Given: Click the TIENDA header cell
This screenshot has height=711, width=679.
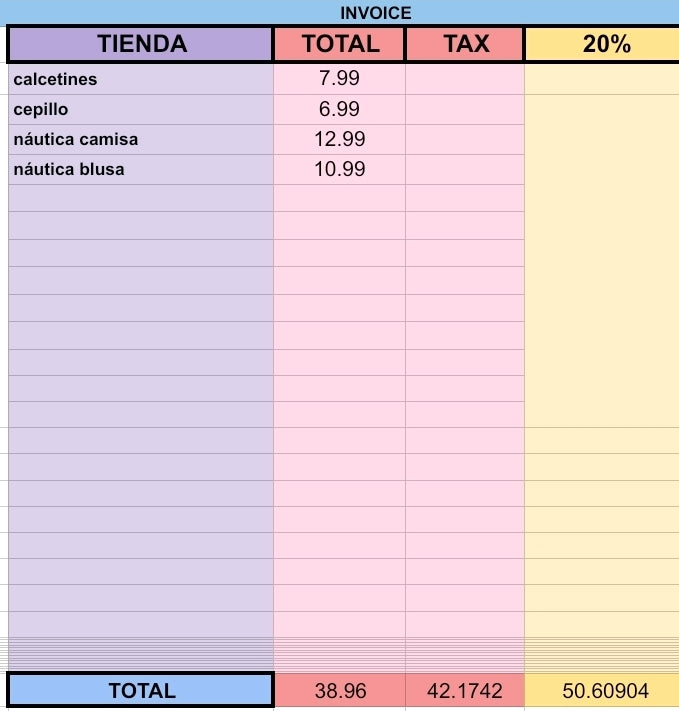Looking at the screenshot, I should click(x=141, y=44).
